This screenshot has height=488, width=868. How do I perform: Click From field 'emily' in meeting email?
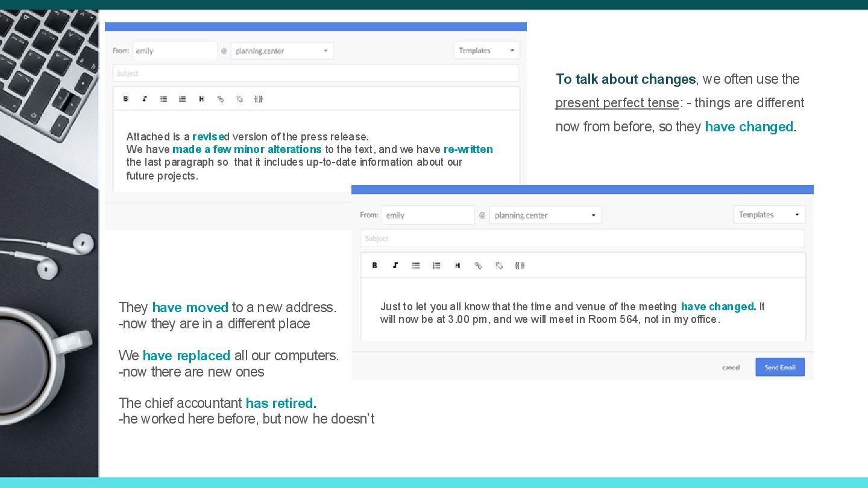click(428, 215)
